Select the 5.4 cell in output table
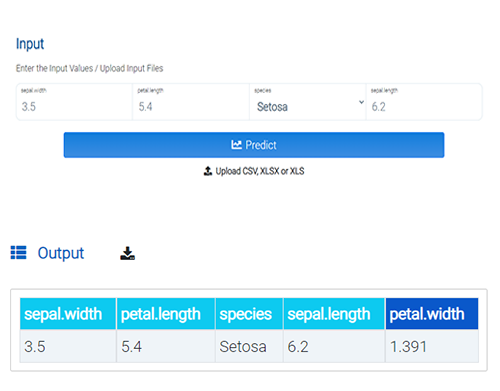Screen dimensions: 500x391 (166, 346)
